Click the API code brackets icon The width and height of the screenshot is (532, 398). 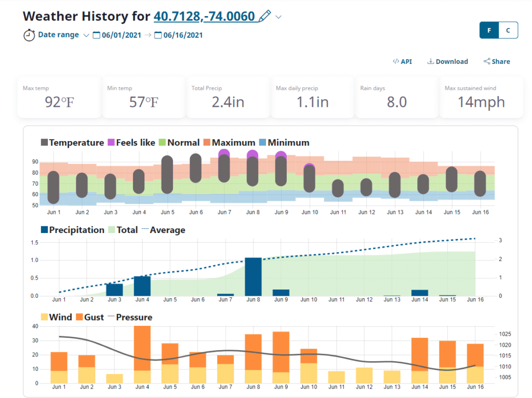395,61
